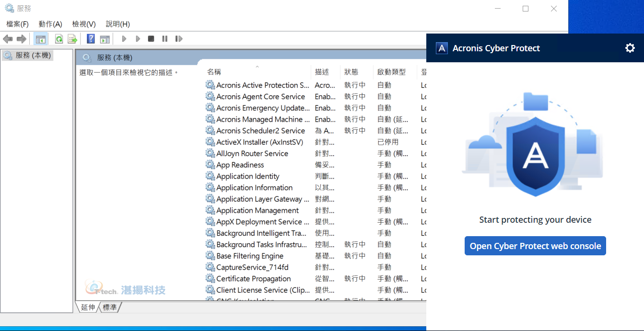Click the gear icon beside Application Management

click(210, 210)
